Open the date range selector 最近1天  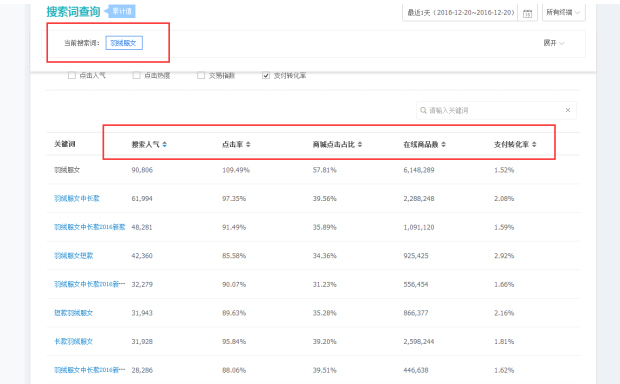click(x=460, y=13)
